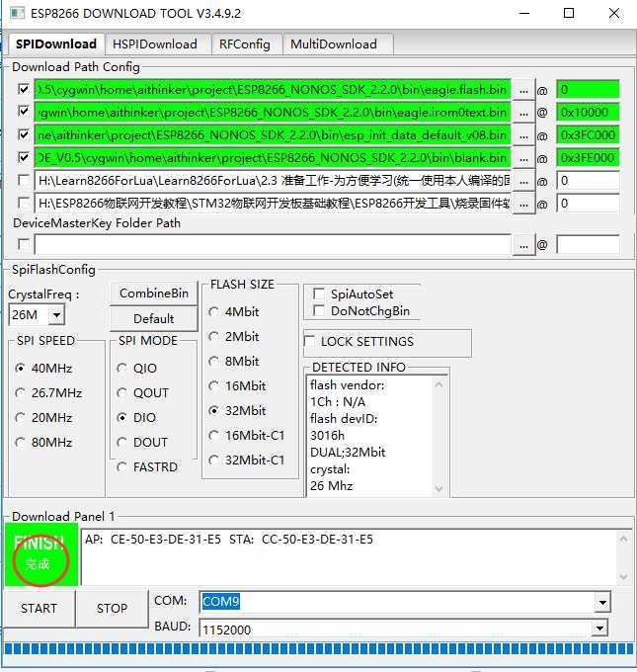Viewport: 637px width, 672px height.
Task: Uncheck the eagle.irom0text.bin file checkbox
Action: (24, 112)
